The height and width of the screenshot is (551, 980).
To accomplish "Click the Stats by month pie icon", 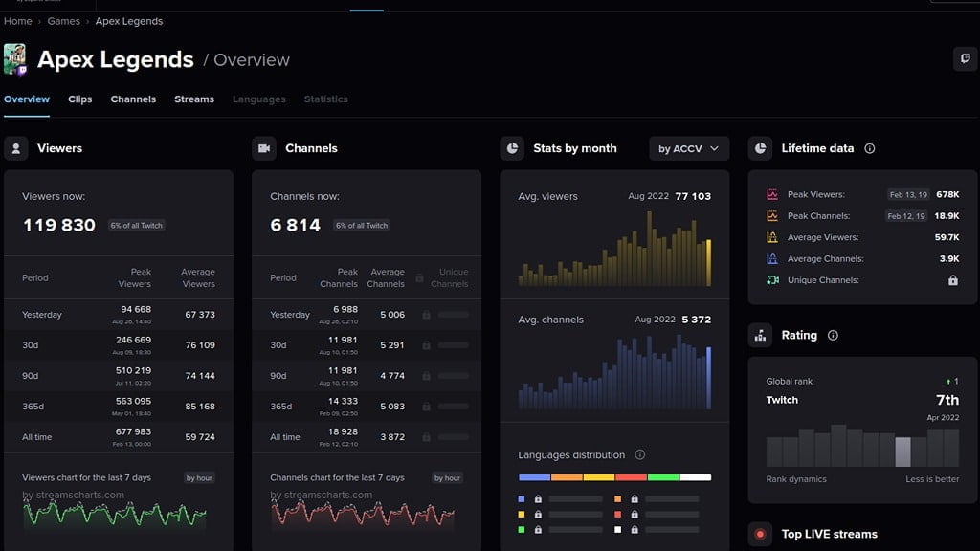I will tap(513, 148).
